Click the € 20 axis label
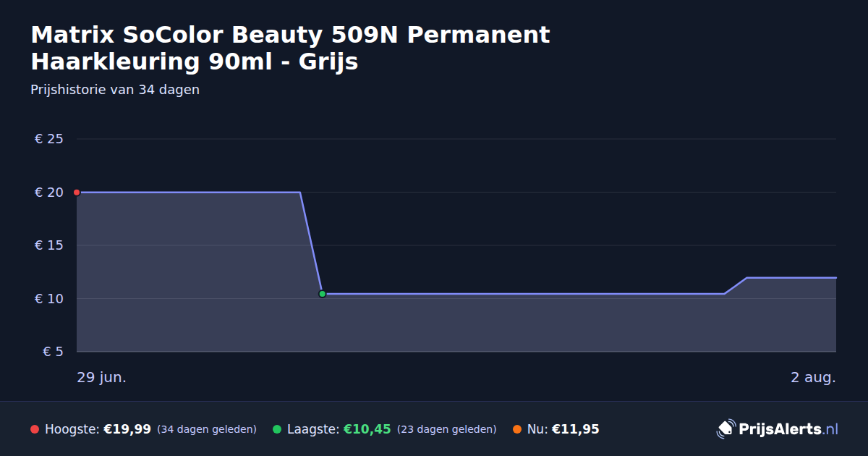868x456 pixels. point(49,193)
